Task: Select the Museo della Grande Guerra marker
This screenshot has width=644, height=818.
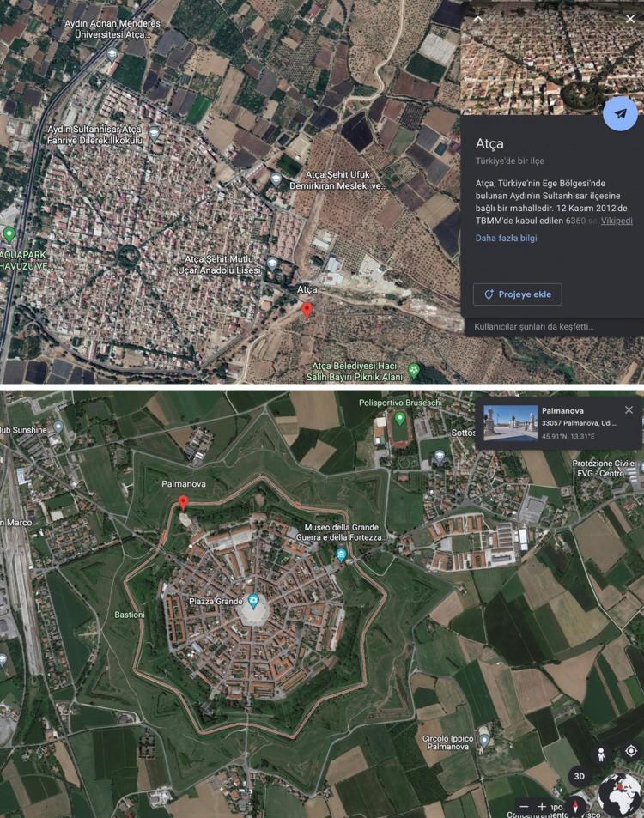Action: [341, 554]
